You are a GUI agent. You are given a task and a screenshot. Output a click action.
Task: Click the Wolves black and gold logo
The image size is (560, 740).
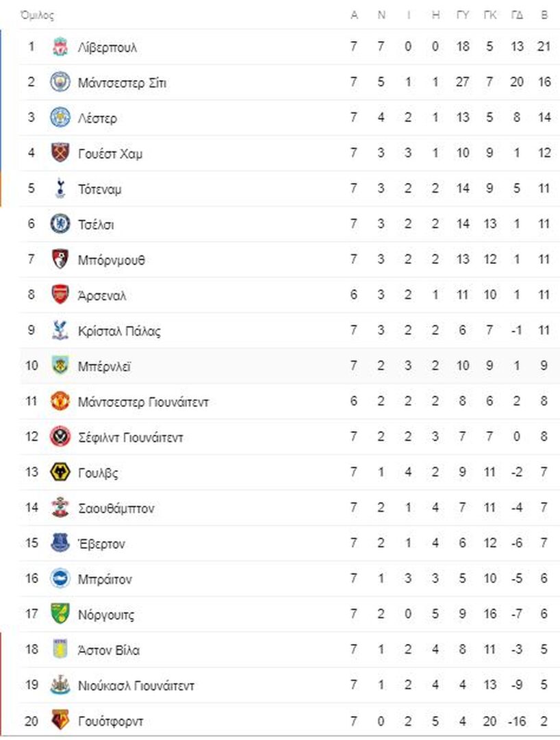click(x=60, y=472)
